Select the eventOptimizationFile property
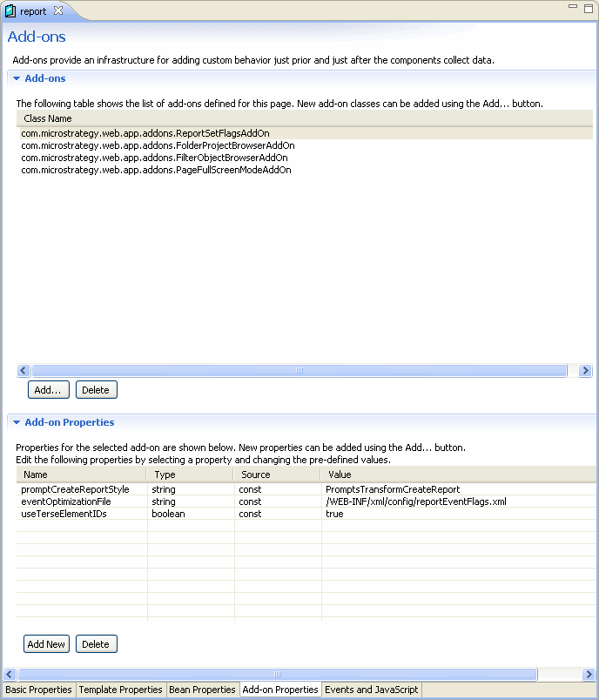The image size is (599, 700). [66, 501]
